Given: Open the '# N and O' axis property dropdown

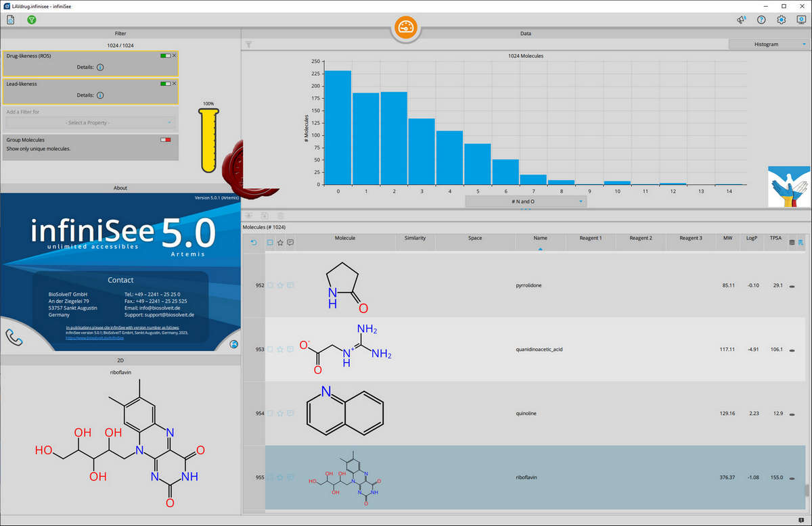Looking at the screenshot, I should [x=526, y=201].
